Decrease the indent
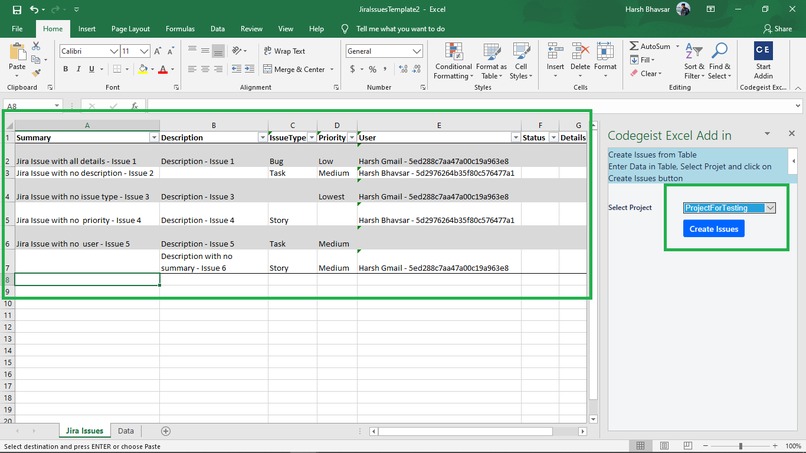This screenshot has height=453, width=806. tap(236, 69)
